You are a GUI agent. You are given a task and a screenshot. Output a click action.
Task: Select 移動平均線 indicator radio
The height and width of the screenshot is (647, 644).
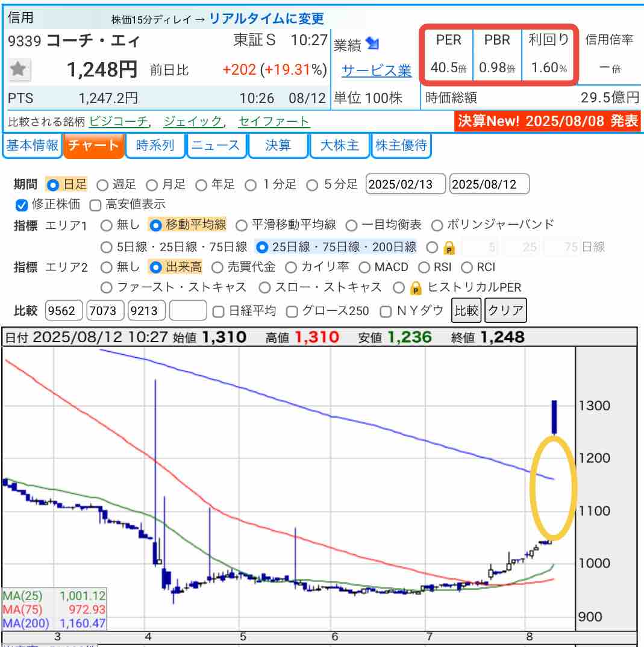(155, 225)
